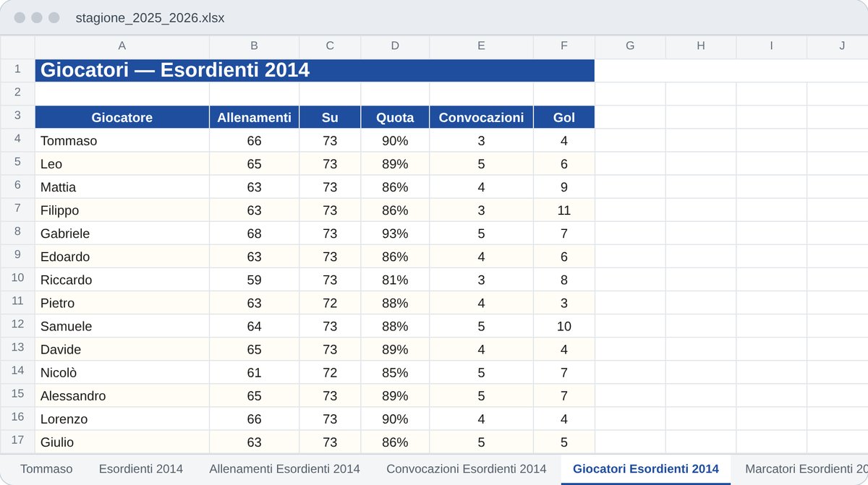Click Riccardo's Quota cell showing 81%
Screen dimensions: 868x485
(x=395, y=280)
